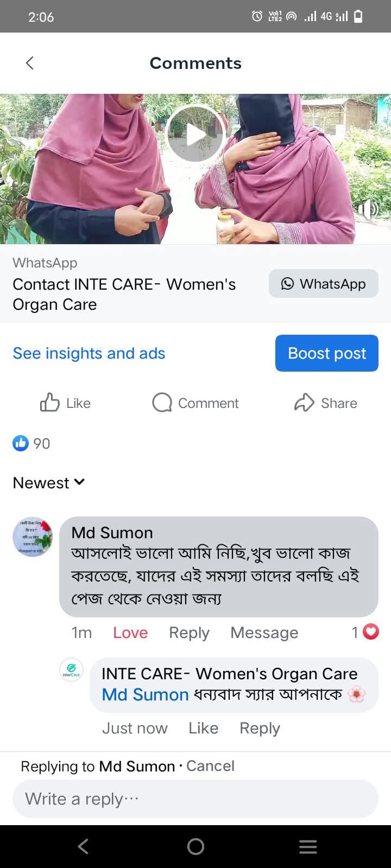
Task: Share the post using arrow icon
Action: 304,403
